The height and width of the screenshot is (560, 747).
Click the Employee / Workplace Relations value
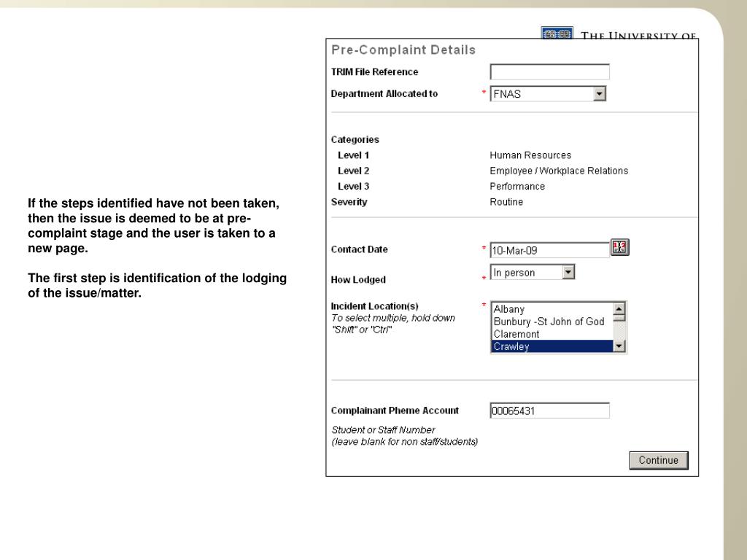click(559, 171)
